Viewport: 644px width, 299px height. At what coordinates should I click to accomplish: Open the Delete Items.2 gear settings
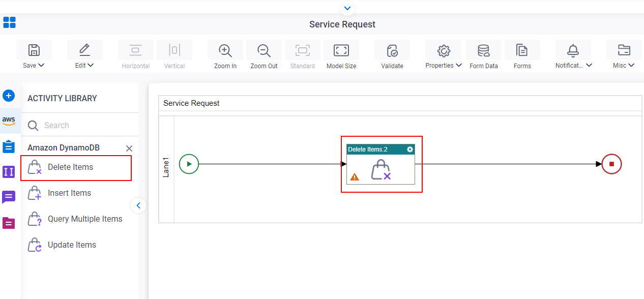tap(410, 149)
